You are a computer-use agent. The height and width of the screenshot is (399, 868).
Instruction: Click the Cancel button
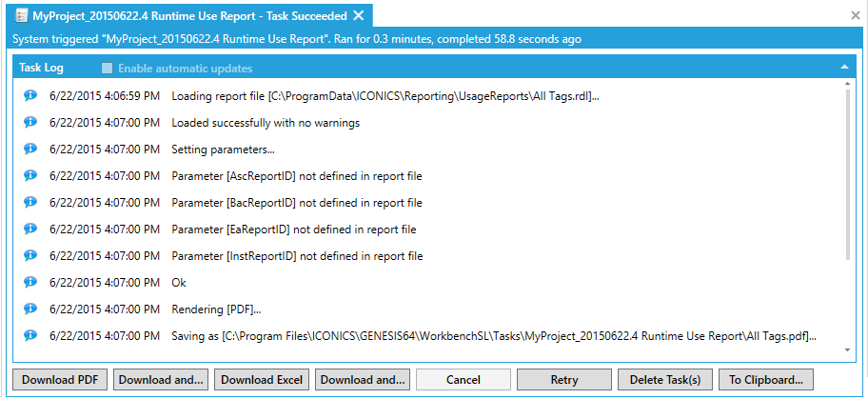click(x=464, y=379)
